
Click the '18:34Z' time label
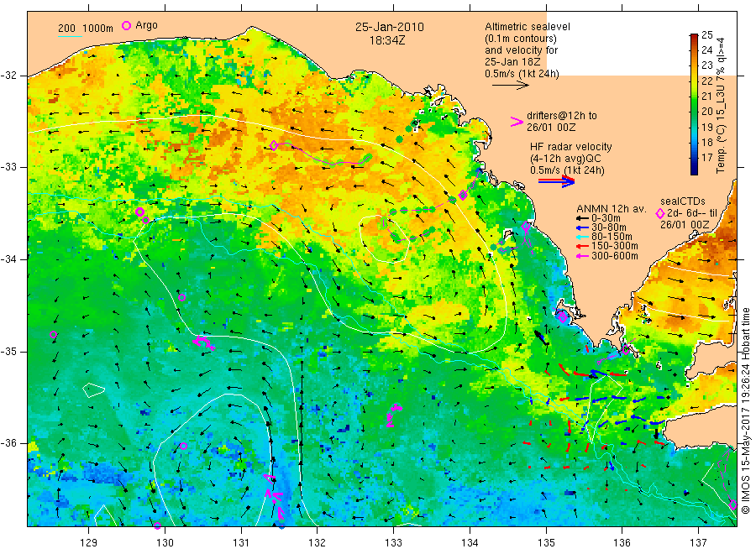pyautogui.click(x=387, y=40)
